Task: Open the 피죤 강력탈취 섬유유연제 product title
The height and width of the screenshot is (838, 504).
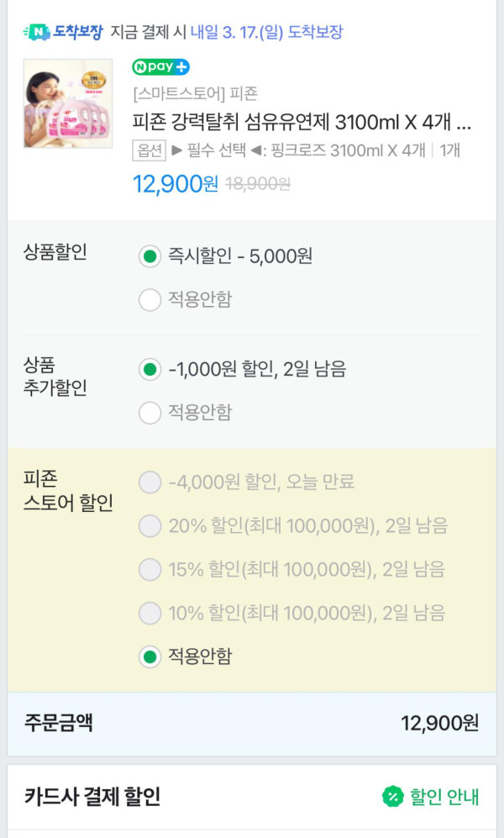Action: (x=302, y=123)
